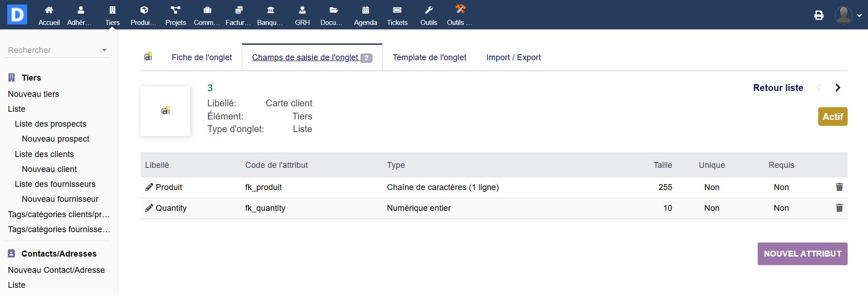
Task: Open the Agenda calendar icon
Action: [365, 10]
